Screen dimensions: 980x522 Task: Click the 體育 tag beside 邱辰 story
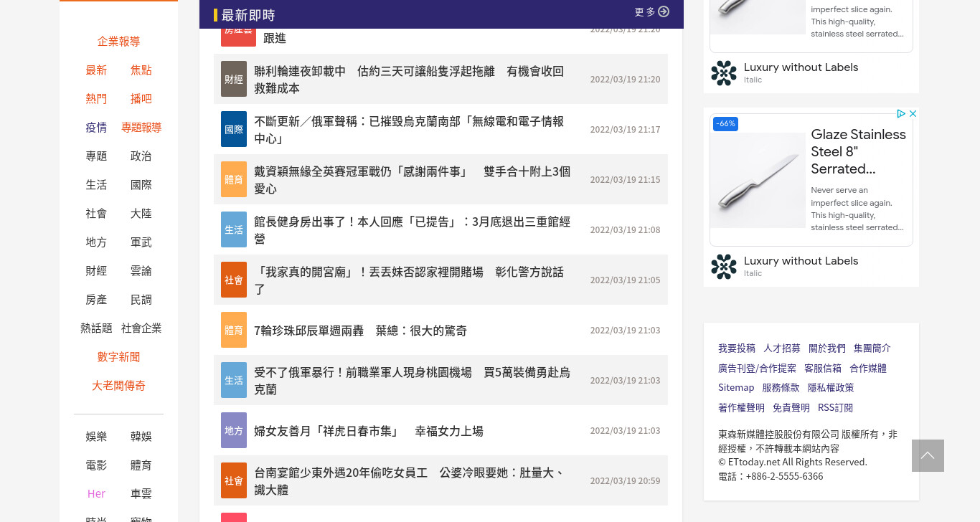click(234, 330)
